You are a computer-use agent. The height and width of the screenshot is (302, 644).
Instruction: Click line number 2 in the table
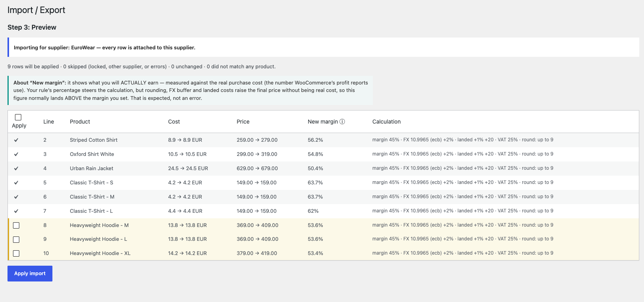[x=45, y=140]
